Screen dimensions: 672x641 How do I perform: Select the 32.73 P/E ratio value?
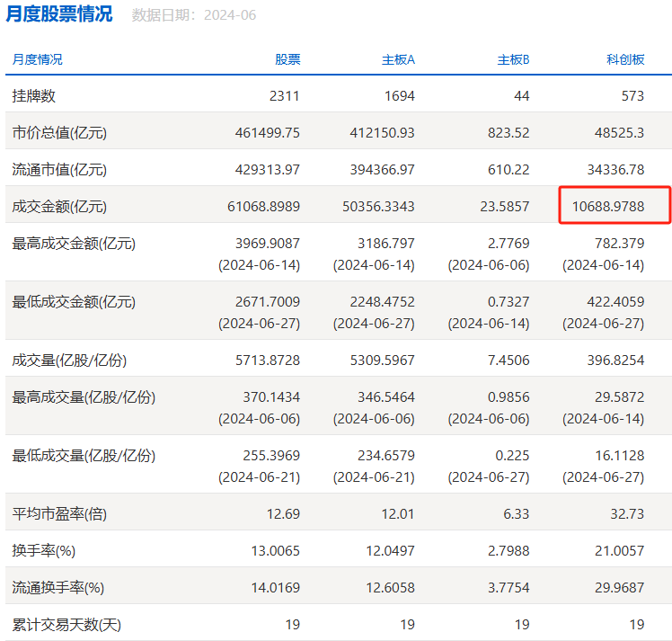tap(627, 514)
